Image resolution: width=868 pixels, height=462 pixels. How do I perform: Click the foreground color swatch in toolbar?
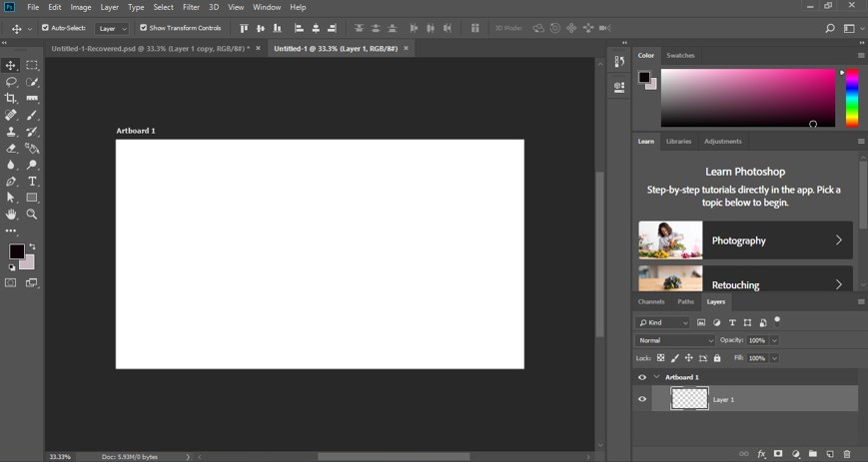pos(16,251)
